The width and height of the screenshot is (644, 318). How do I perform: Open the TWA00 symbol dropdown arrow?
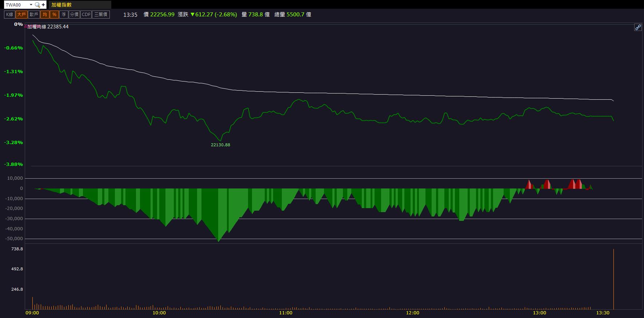[31, 5]
